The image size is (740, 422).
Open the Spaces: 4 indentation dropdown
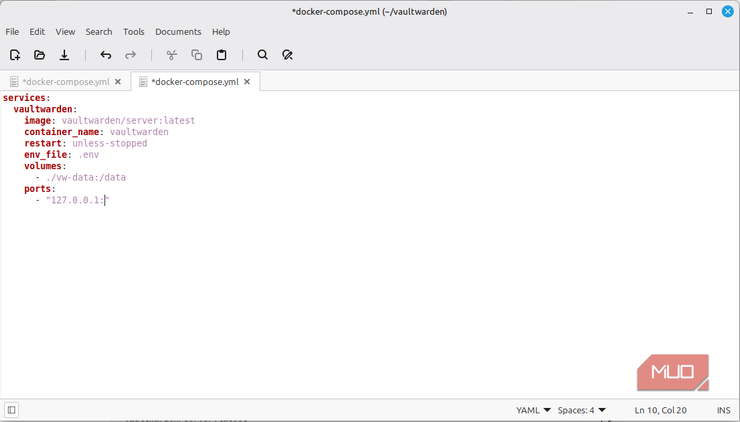[581, 410]
